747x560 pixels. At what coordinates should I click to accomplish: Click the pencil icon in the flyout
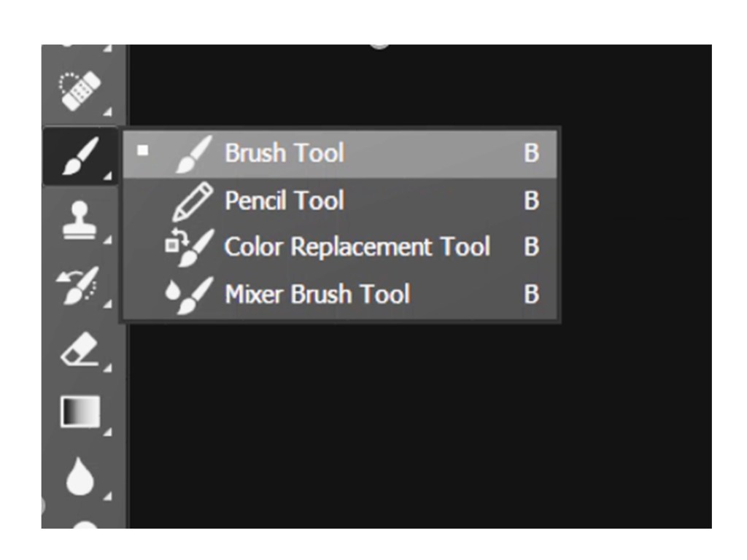click(192, 201)
